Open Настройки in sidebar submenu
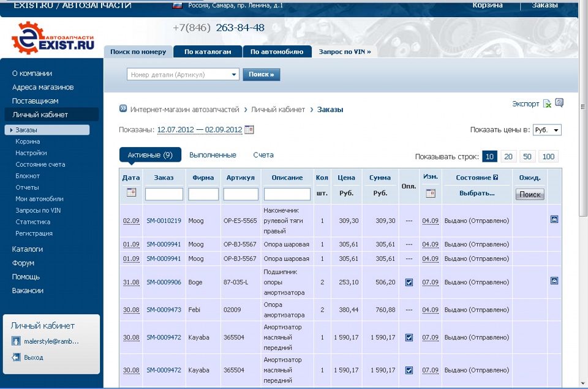588x389 pixels. 31,153
